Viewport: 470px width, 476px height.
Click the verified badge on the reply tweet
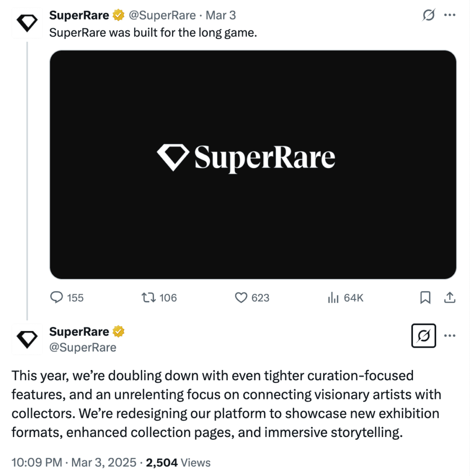tap(119, 331)
